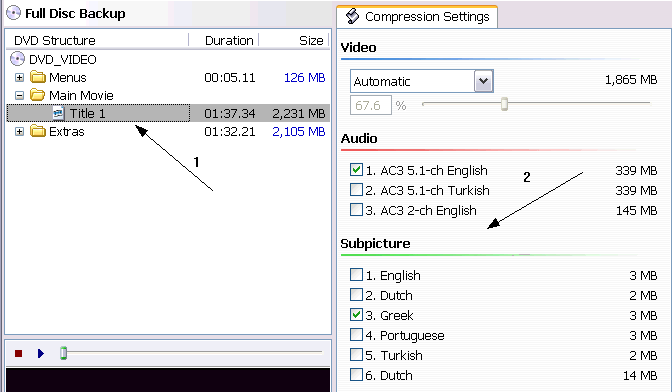
Task: Uncheck AC3 5.1-ch English audio track
Action: tap(356, 170)
